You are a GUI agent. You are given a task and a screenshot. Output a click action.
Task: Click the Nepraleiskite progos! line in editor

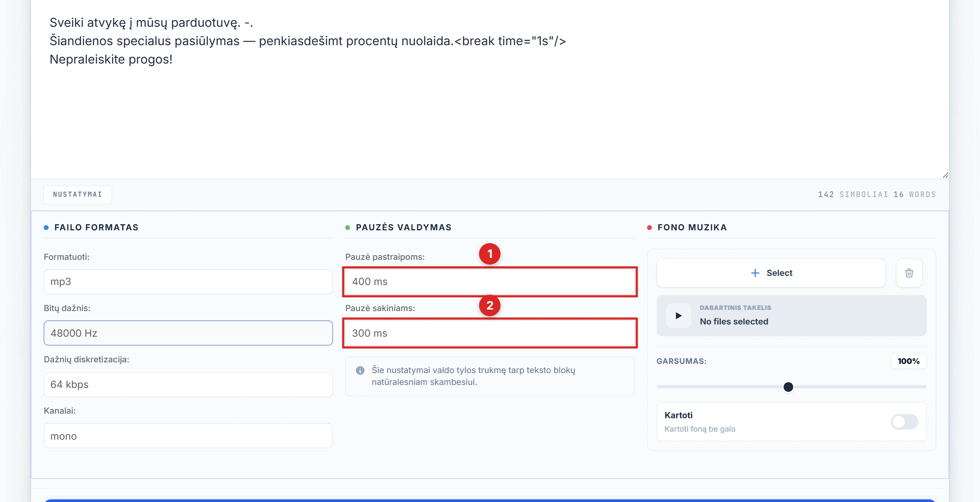(x=111, y=59)
